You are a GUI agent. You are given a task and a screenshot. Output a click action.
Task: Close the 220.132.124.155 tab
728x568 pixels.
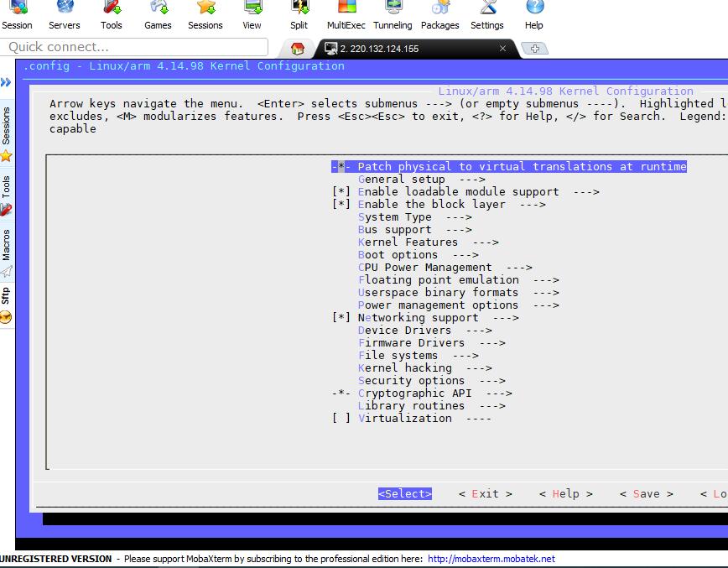[502, 49]
